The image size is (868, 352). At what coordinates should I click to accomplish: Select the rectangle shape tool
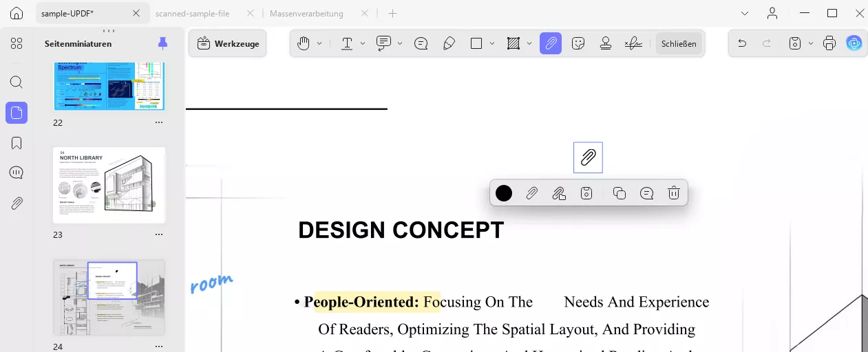(x=476, y=43)
